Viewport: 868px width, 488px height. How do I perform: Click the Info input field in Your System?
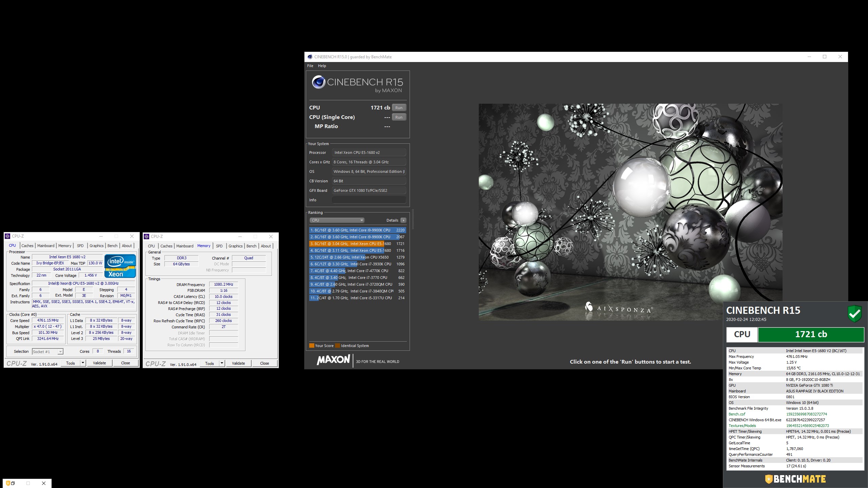pos(369,200)
